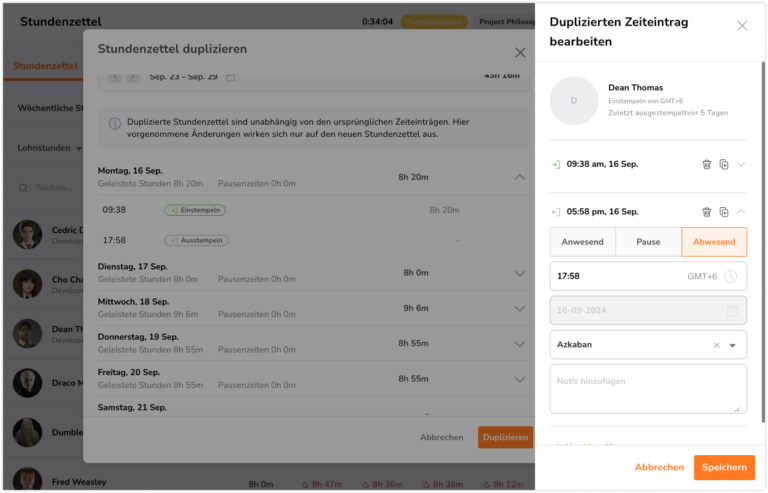Clear the Azkaban location selection
The width and height of the screenshot is (768, 493).
717,345
